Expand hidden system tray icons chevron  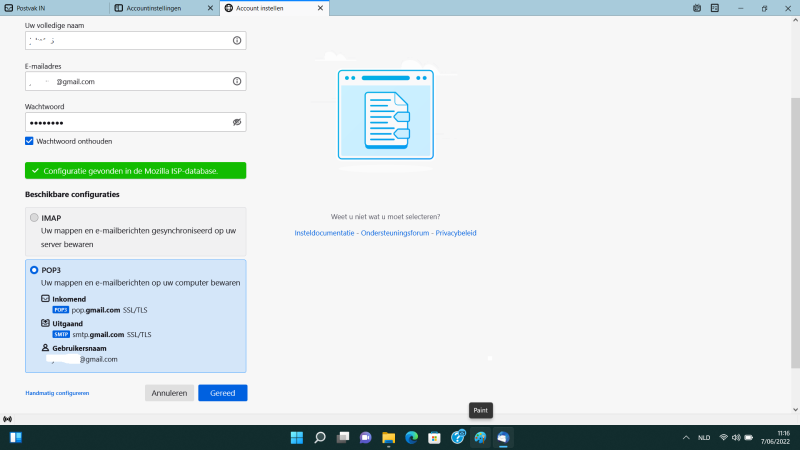click(x=686, y=438)
